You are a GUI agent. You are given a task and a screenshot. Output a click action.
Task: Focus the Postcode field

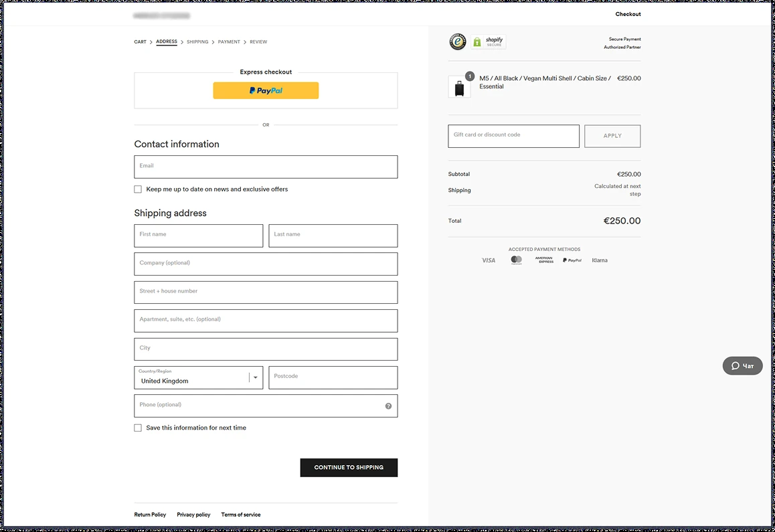333,377
